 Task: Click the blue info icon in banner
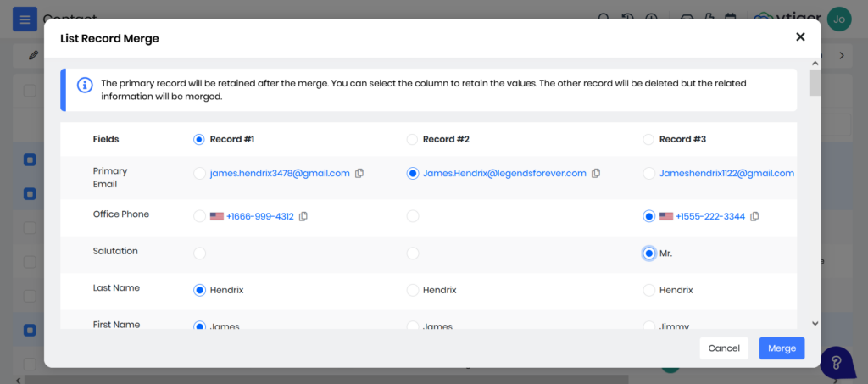click(x=85, y=85)
